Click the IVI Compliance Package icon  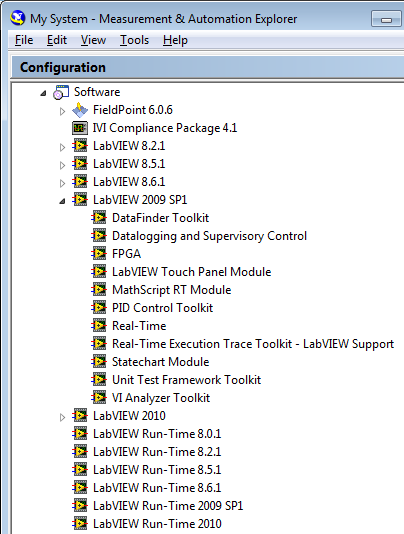pos(80,128)
